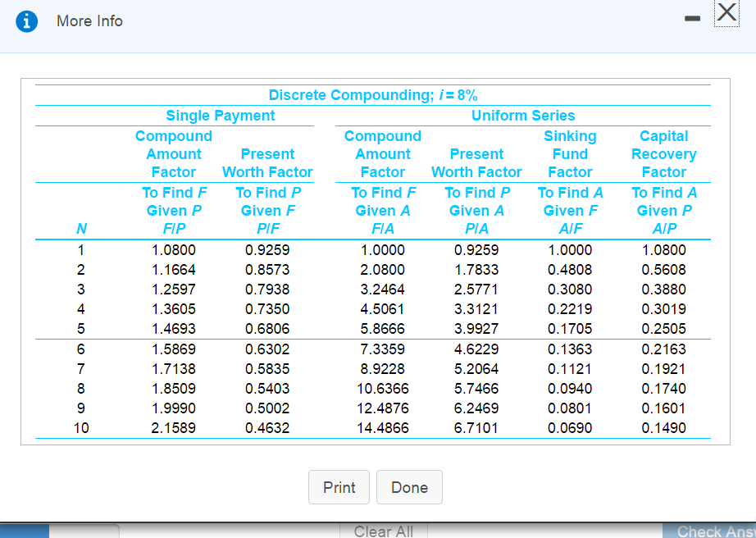Select the cell showing 0.7350
756x538 pixels.
267,309
